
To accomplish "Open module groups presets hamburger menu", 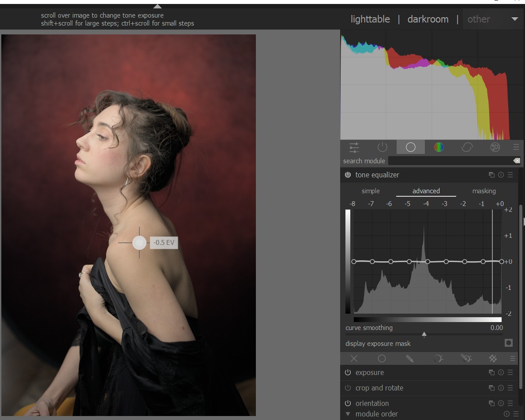I will (x=516, y=147).
